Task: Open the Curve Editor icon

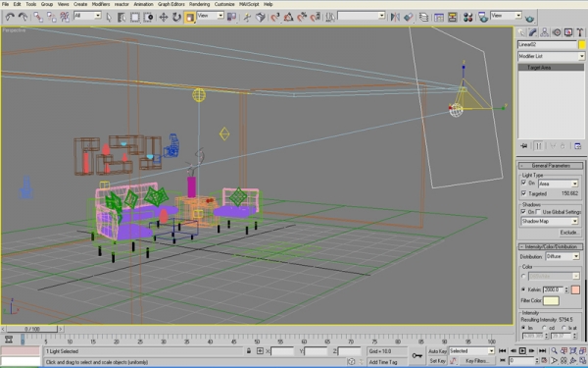Action: [439, 17]
